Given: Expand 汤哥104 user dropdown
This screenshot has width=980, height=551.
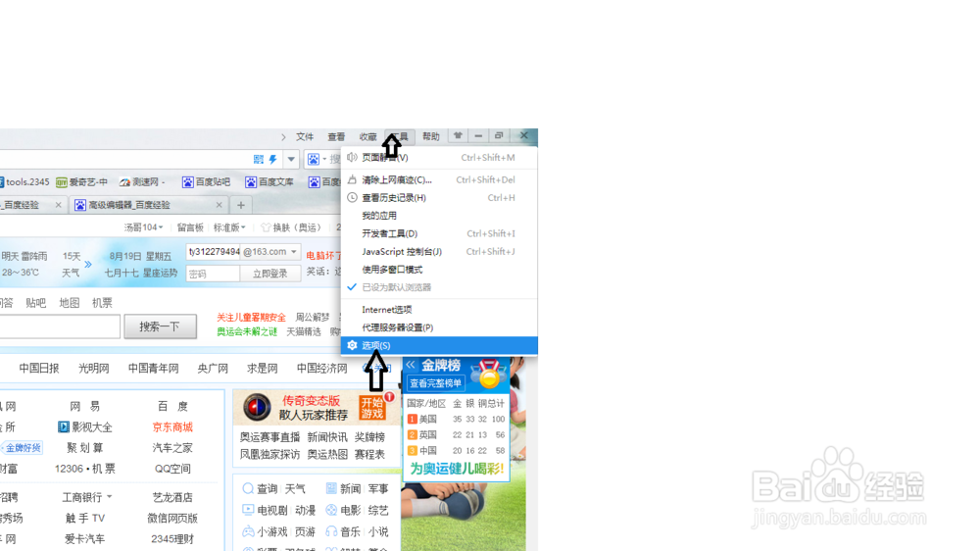Looking at the screenshot, I should [x=144, y=227].
